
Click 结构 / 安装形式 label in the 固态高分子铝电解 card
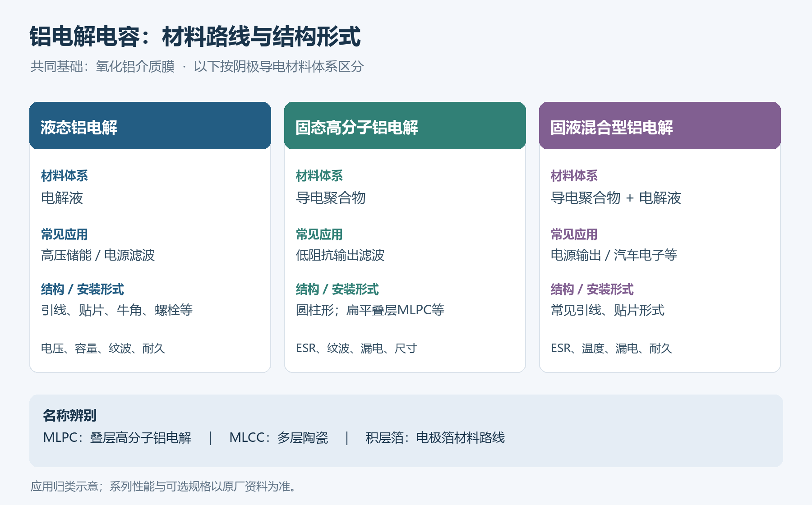tap(337, 289)
